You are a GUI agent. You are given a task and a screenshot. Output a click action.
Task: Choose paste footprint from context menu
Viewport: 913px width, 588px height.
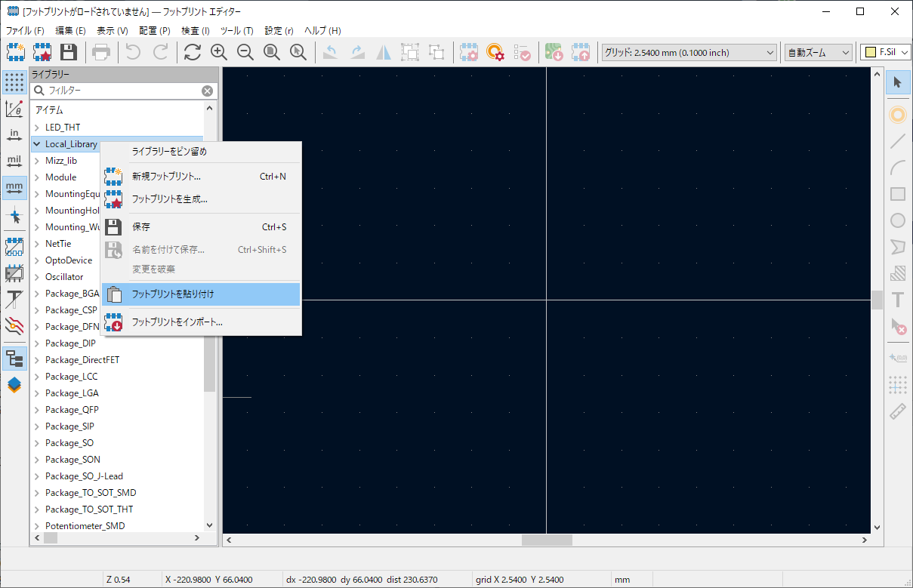pyautogui.click(x=201, y=294)
